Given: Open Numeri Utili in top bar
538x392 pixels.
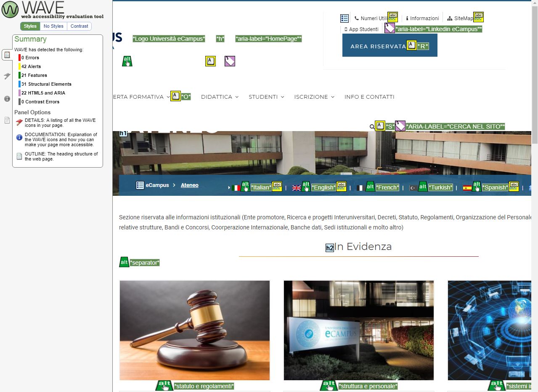Looking at the screenshot, I should 371,18.
